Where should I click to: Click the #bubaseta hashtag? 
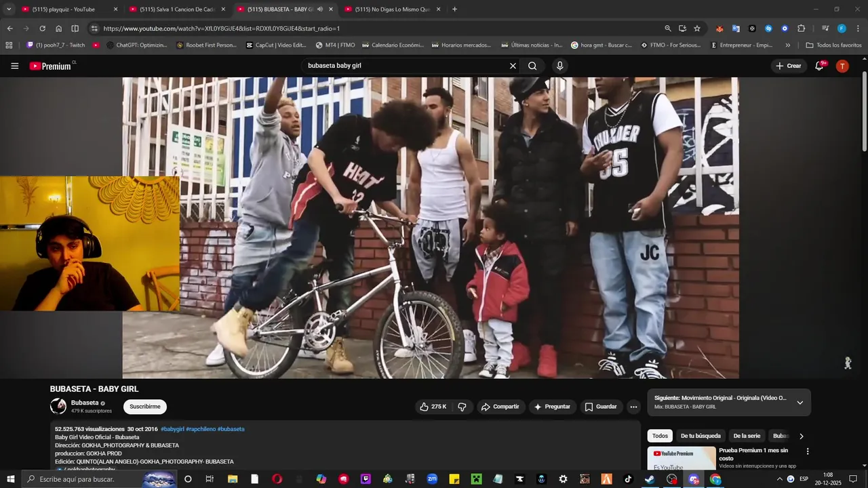(231, 429)
